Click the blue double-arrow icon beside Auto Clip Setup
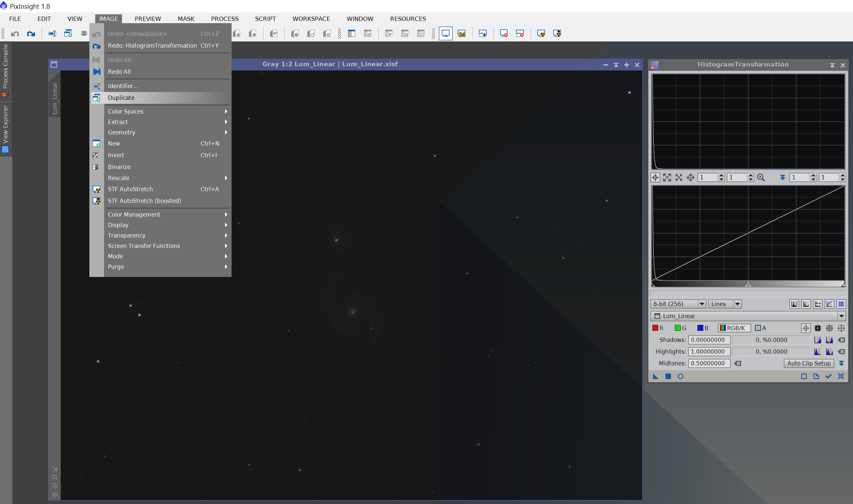This screenshot has width=853, height=504. click(842, 363)
